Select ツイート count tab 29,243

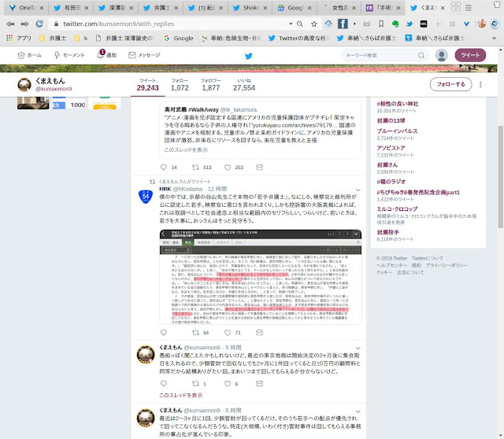point(147,85)
